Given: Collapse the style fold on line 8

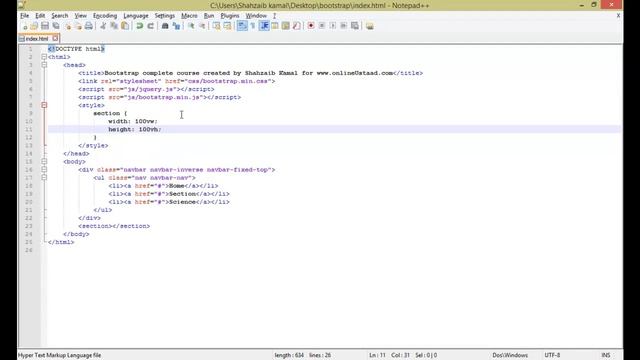Looking at the screenshot, I should click(44, 105).
